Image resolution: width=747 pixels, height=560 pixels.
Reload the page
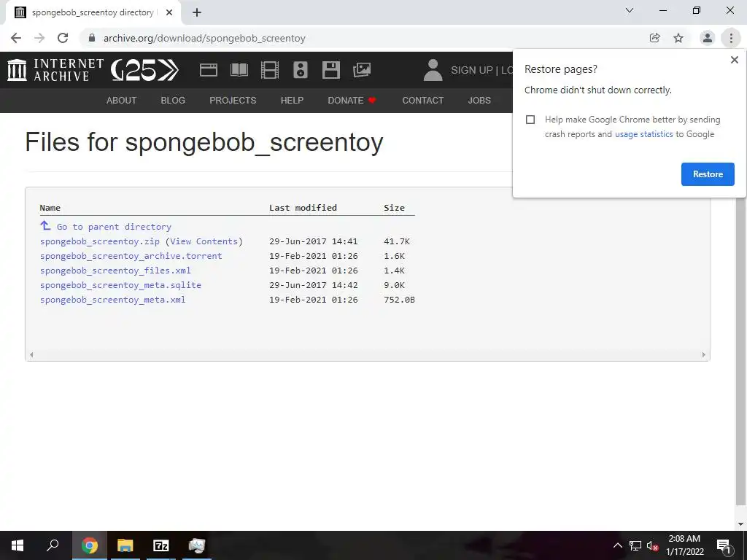[x=63, y=38]
